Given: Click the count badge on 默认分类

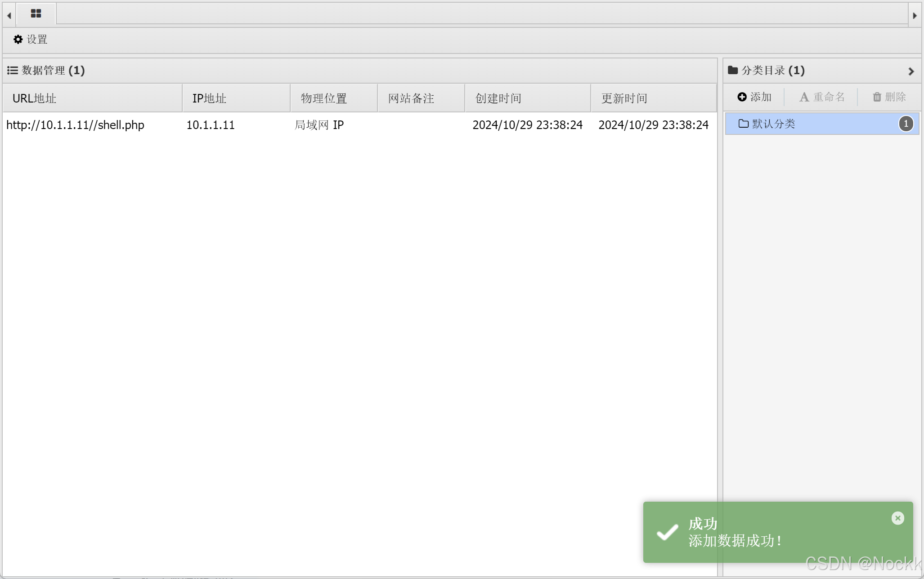Looking at the screenshot, I should coord(906,124).
